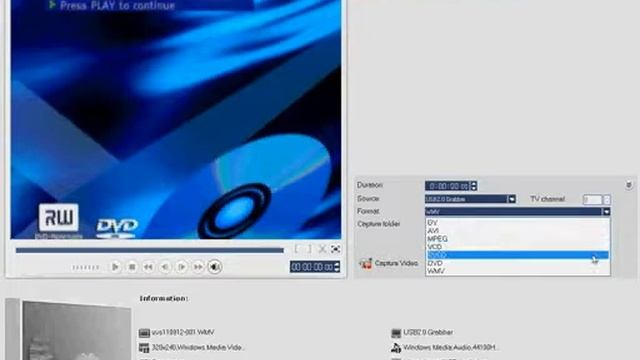
Task: Click the vcs110912-001.WMV file name
Action: pyautogui.click(x=183, y=333)
